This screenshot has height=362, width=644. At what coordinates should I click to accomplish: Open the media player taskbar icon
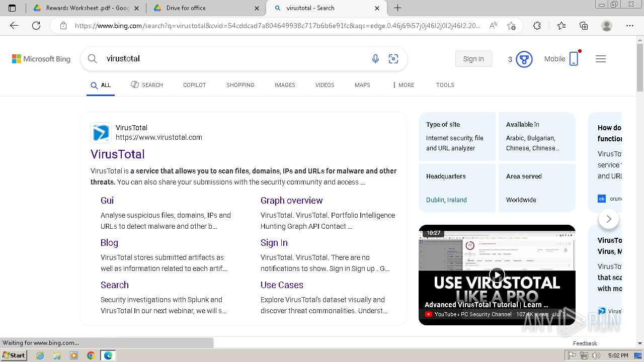point(74,355)
